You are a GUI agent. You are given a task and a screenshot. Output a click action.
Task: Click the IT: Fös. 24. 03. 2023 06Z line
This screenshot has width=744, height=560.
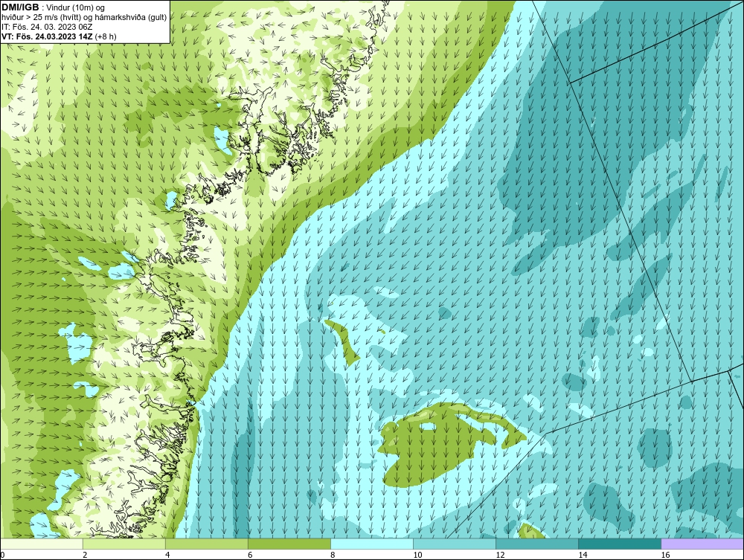[47, 27]
